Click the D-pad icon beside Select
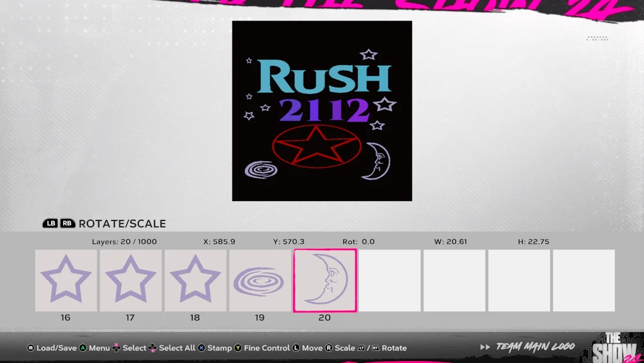Viewport: 644px width, 363px height. tap(116, 348)
